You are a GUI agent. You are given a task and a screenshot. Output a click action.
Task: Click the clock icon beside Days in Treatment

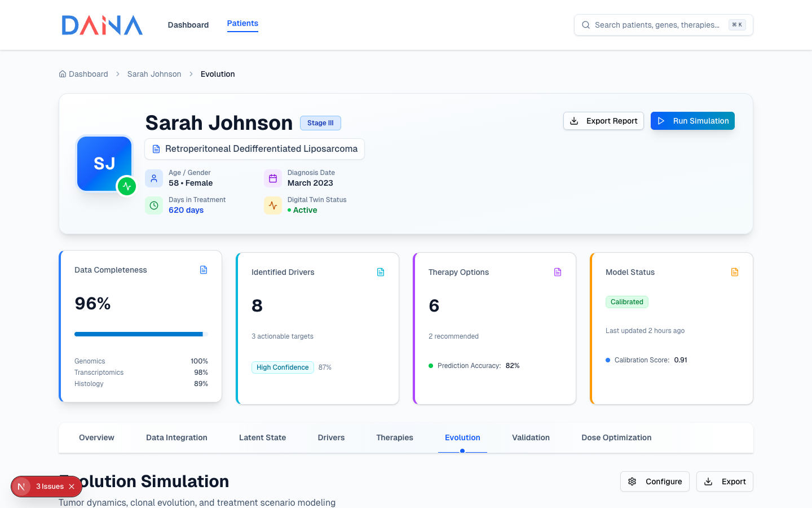click(x=154, y=205)
